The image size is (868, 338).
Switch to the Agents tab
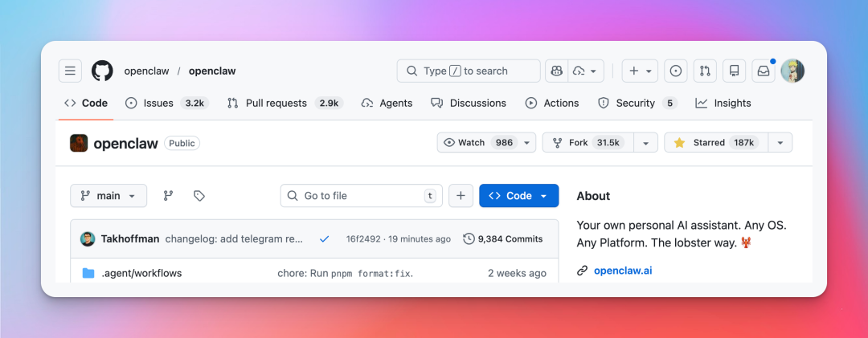[x=387, y=103]
